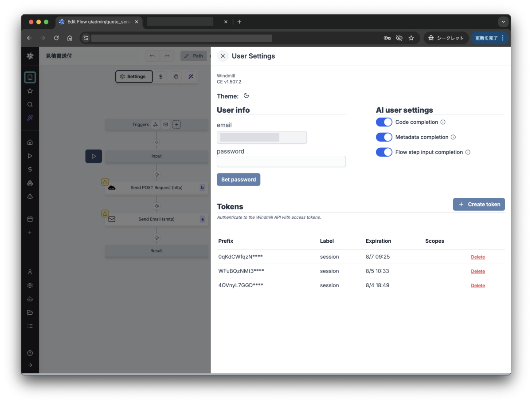Viewport: 532px width, 403px height.
Task: Run the flow with the play button
Action: pos(94,156)
